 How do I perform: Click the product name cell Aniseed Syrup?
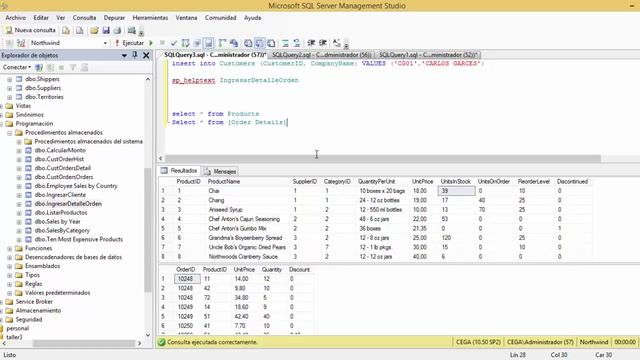coord(225,210)
